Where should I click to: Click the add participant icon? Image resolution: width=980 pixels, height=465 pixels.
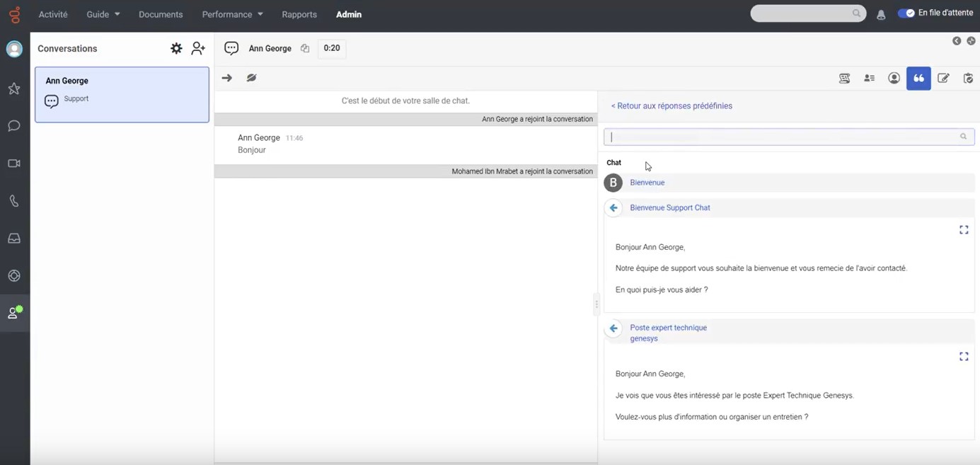pos(197,47)
